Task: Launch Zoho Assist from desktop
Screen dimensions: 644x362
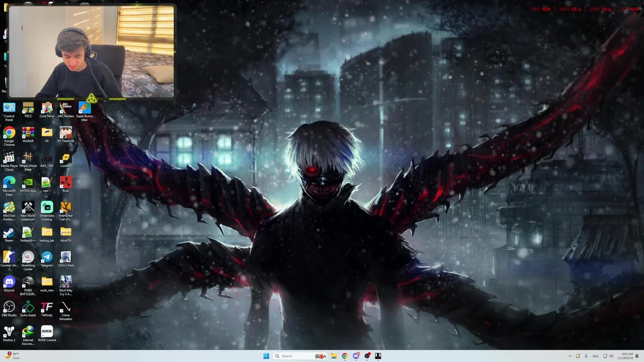Action: [x=28, y=309]
